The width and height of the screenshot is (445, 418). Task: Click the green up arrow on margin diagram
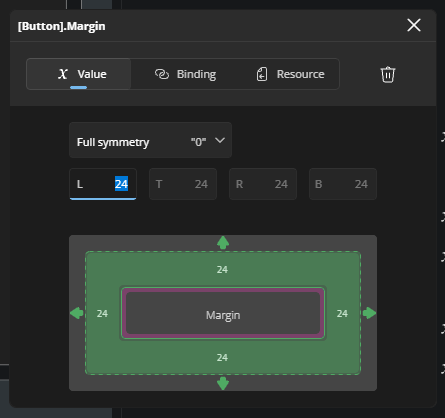[x=223, y=242]
